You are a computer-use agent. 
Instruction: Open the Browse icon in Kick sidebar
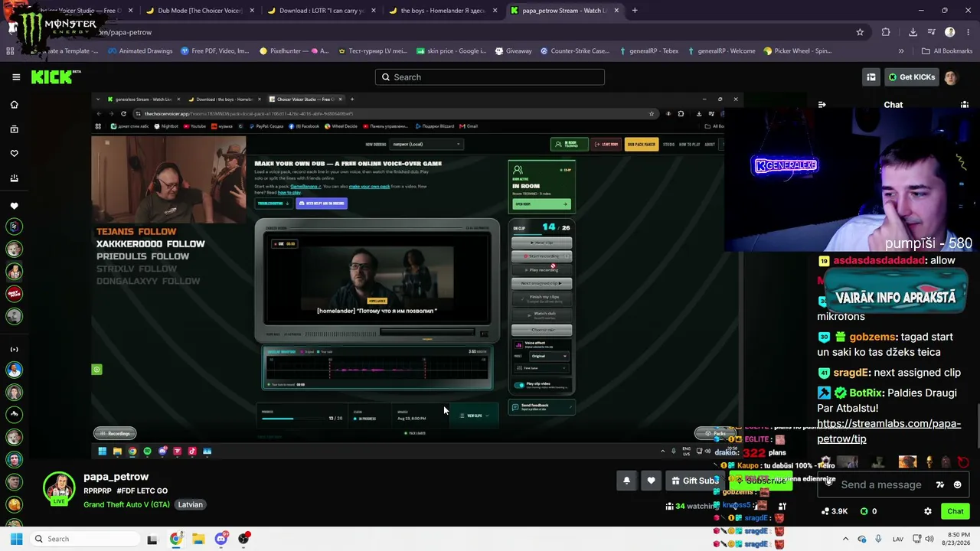point(14,129)
